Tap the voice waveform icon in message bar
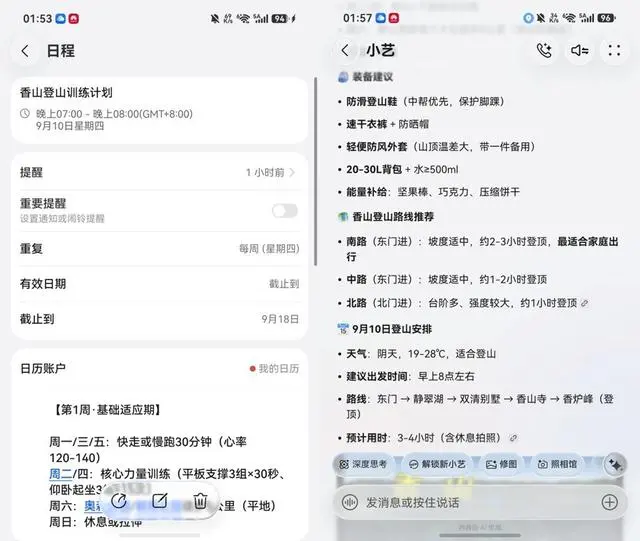 tap(350, 503)
